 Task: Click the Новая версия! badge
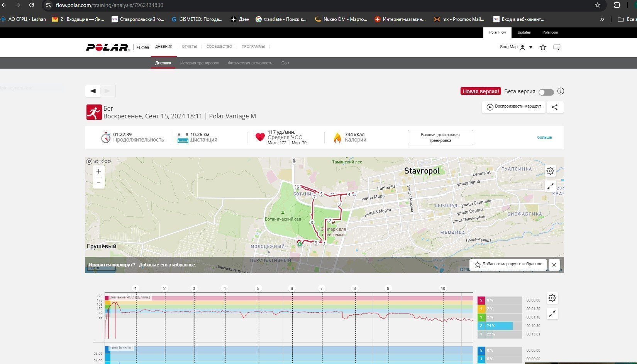[x=481, y=91]
